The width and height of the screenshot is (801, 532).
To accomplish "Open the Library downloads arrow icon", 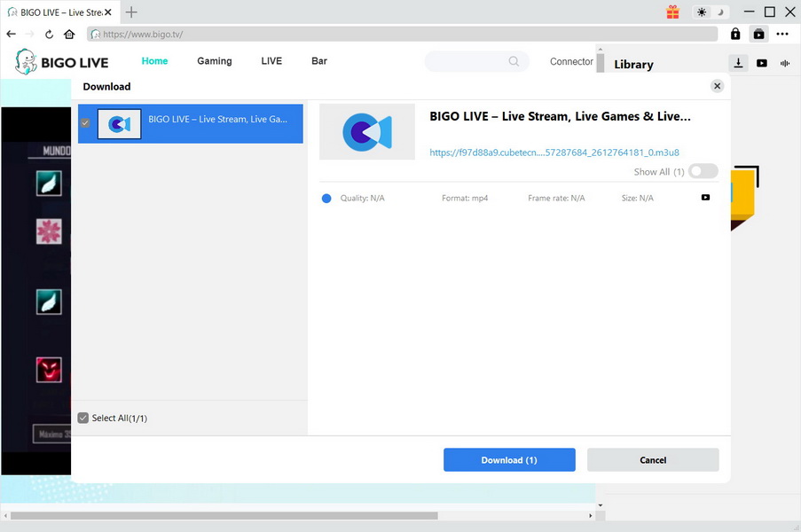I will point(738,63).
